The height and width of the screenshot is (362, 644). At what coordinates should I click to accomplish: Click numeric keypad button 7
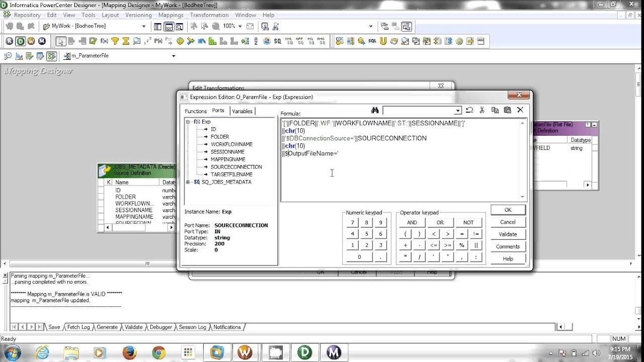point(352,222)
